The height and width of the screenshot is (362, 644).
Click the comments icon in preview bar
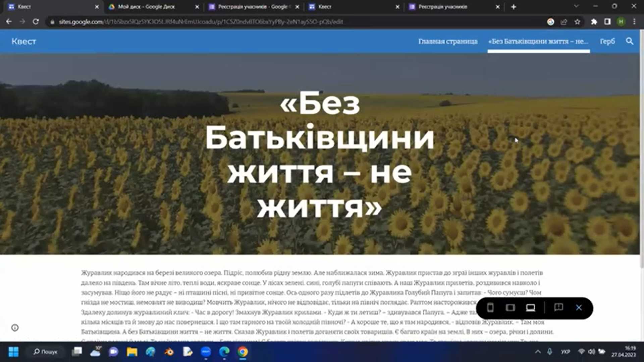click(558, 307)
